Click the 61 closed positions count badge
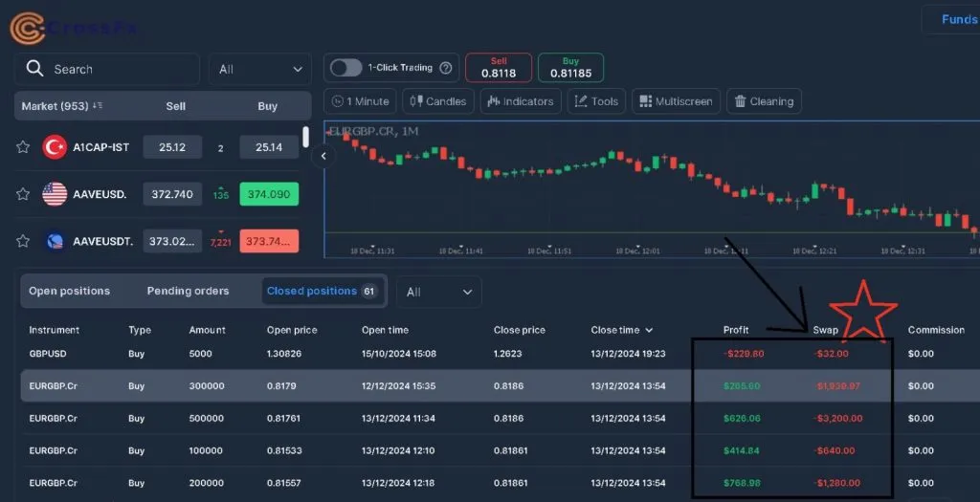This screenshot has height=502, width=980. pos(369,292)
